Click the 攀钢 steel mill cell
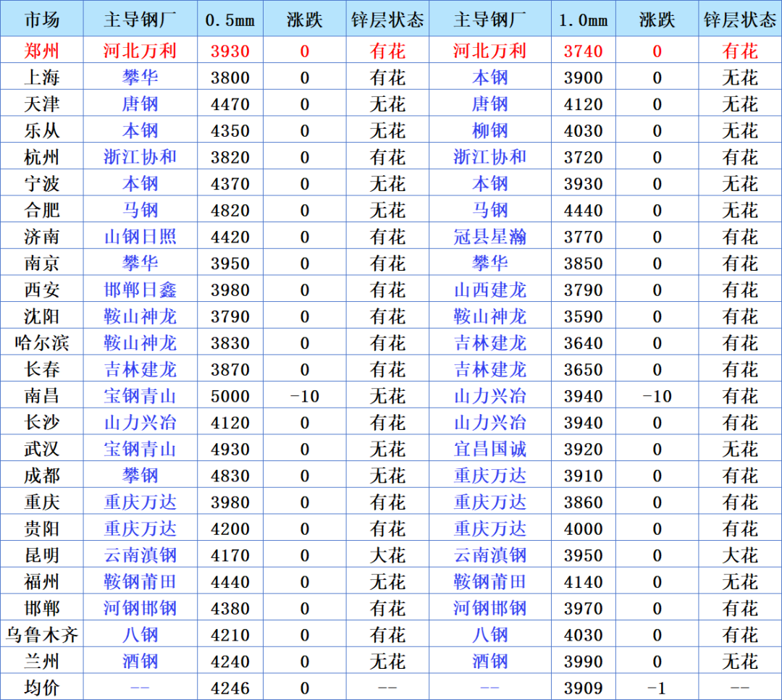The height and width of the screenshot is (700, 782). pyautogui.click(x=140, y=476)
